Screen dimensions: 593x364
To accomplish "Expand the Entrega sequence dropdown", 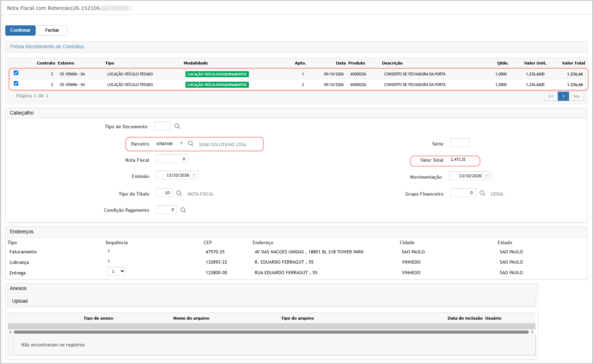I will 116,271.
